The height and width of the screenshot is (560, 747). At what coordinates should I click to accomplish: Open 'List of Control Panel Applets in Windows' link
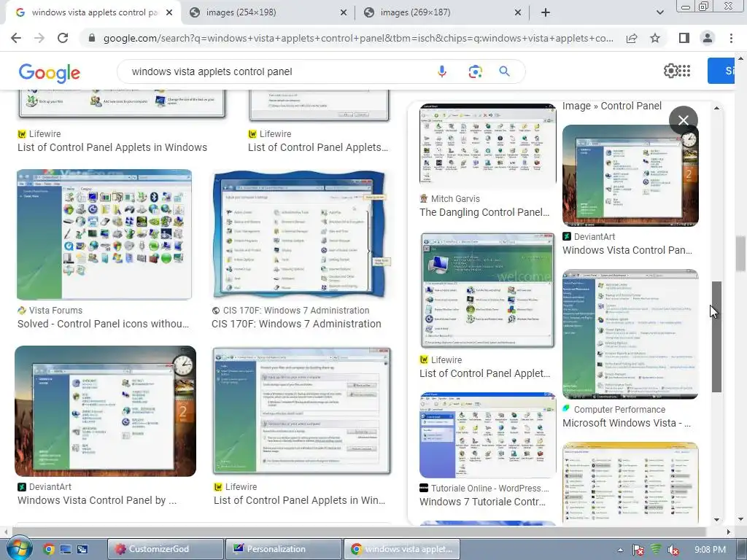(x=112, y=147)
